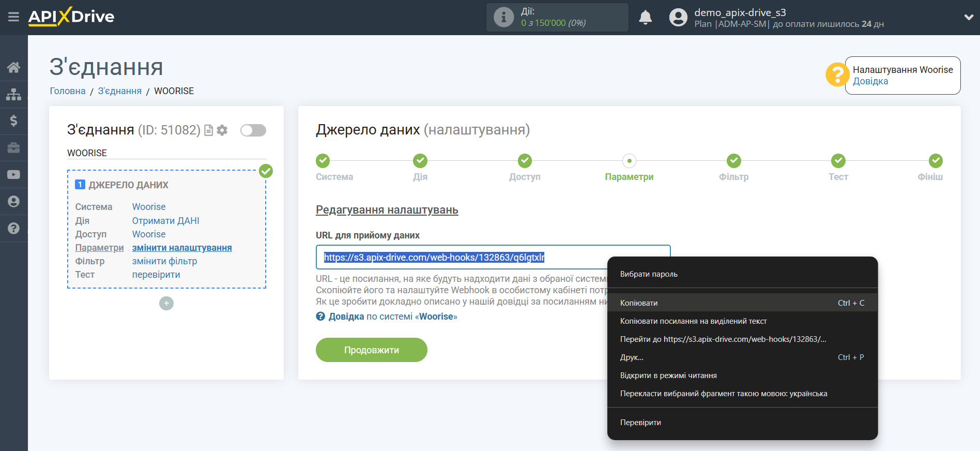The image size is (980, 451).
Task: Click the Woorise access link
Action: click(149, 234)
